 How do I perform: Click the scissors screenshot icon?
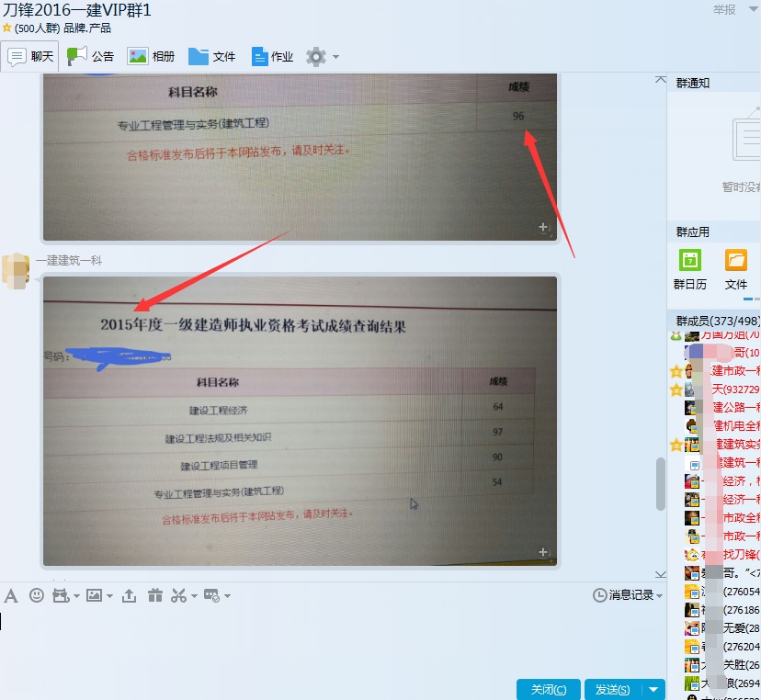[178, 595]
